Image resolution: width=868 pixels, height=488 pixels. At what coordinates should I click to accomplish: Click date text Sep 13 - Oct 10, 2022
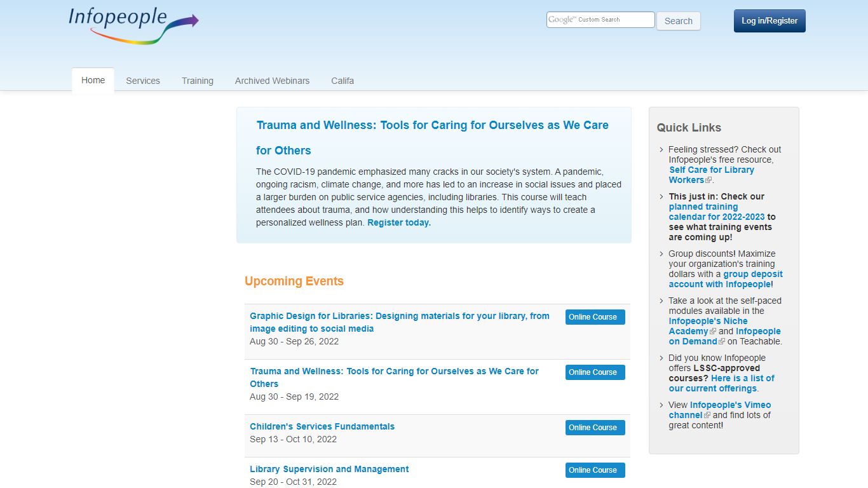pyautogui.click(x=293, y=439)
